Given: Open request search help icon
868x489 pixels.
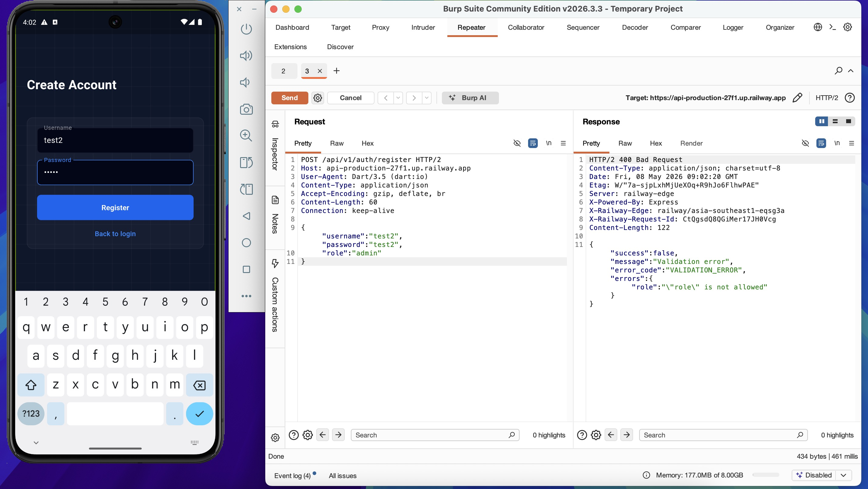Looking at the screenshot, I should 293,435.
